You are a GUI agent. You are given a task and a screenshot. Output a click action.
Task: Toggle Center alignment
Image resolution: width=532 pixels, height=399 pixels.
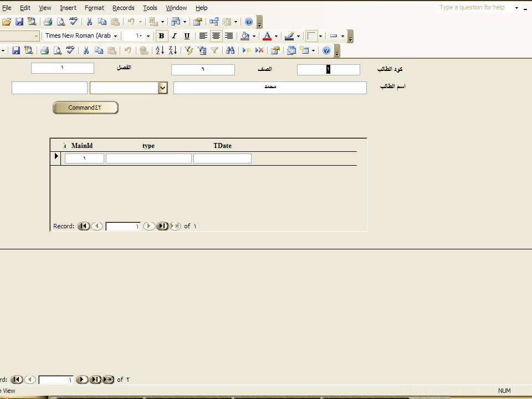pos(216,36)
